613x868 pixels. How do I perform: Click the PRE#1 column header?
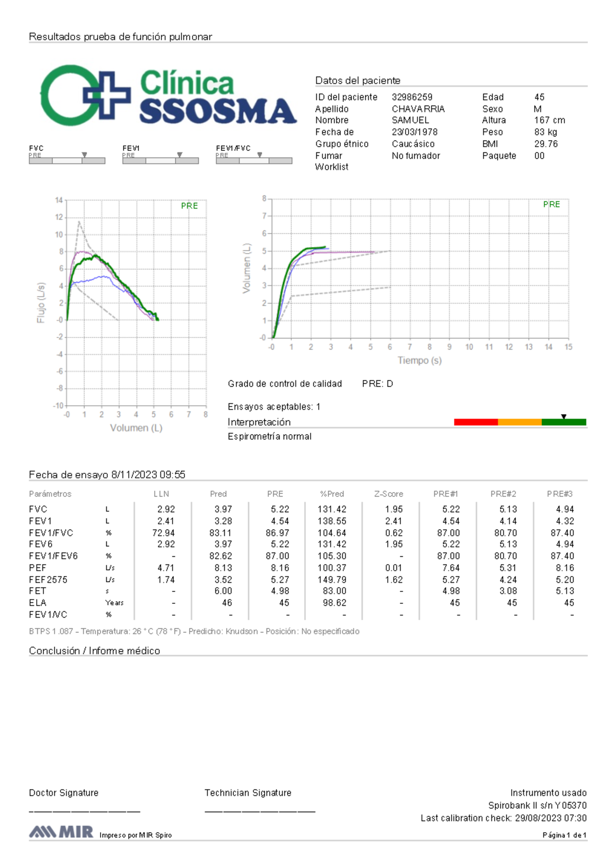pyautogui.click(x=445, y=494)
